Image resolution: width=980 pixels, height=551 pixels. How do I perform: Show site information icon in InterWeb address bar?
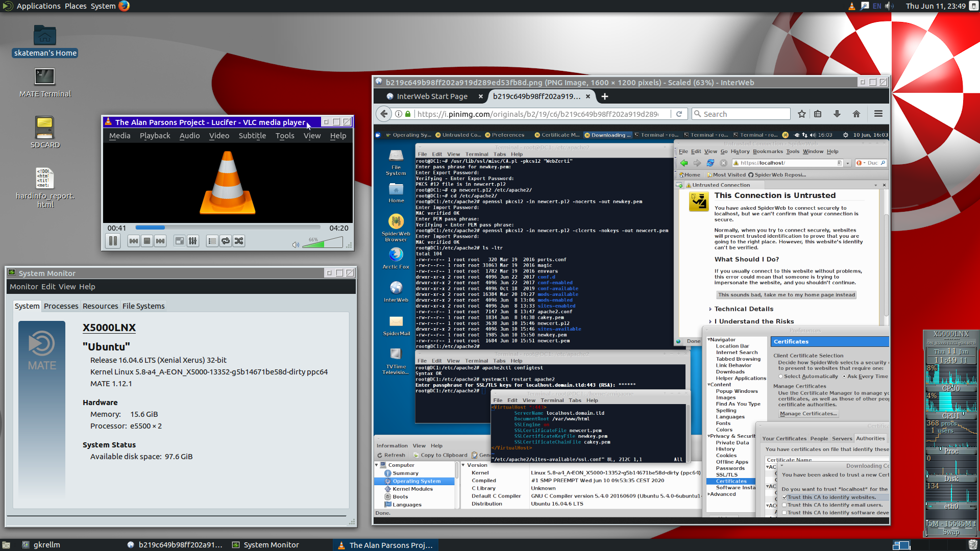coord(399,114)
